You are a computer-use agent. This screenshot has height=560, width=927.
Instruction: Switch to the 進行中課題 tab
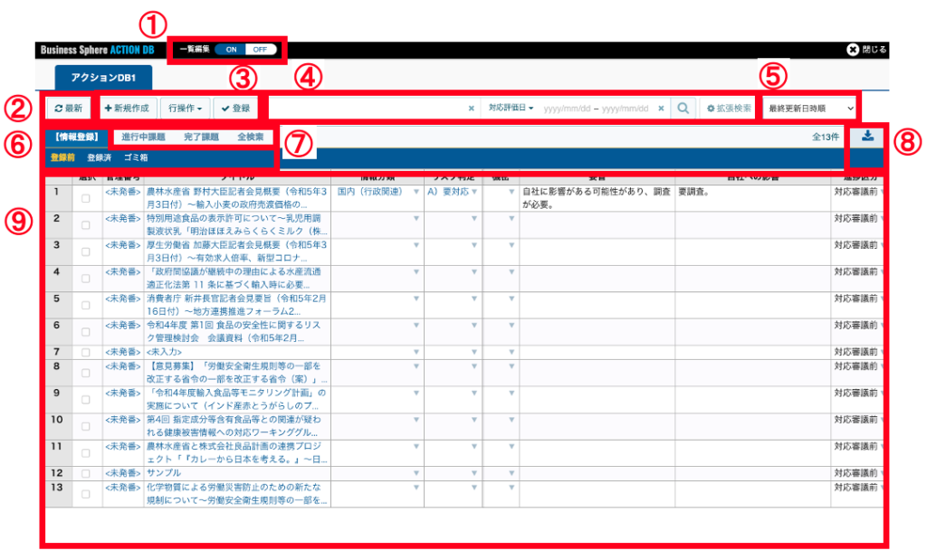coord(143,138)
